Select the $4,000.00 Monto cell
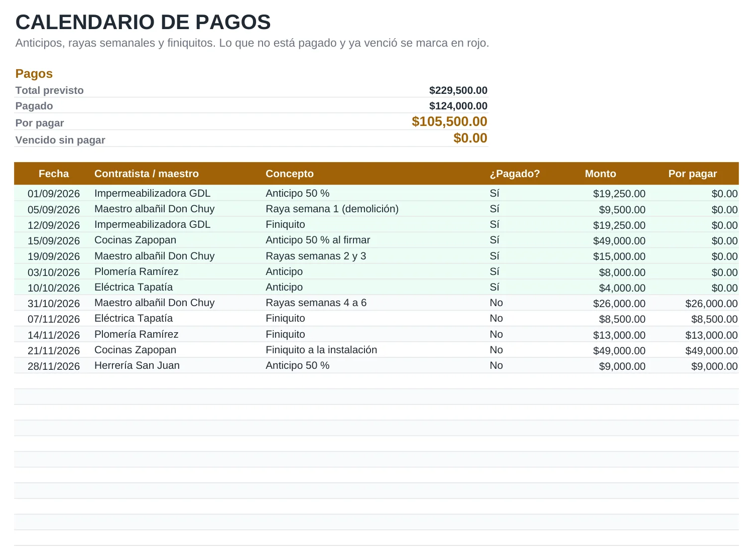 pyautogui.click(x=622, y=288)
